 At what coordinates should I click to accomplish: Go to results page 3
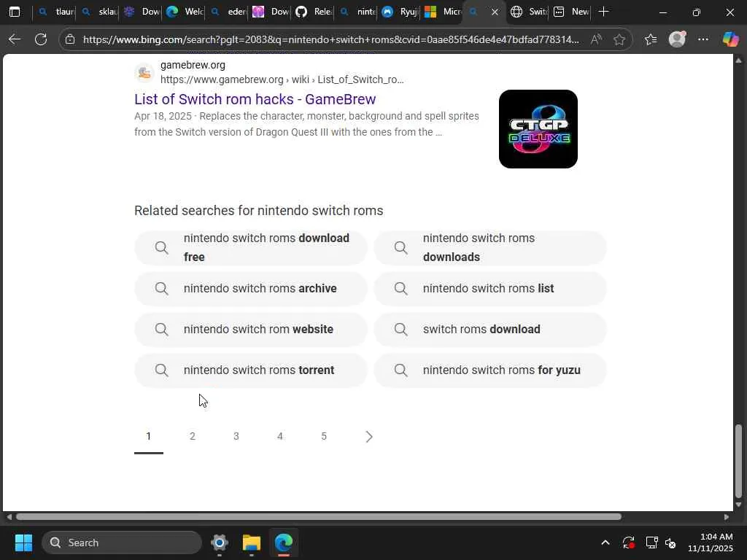(236, 436)
